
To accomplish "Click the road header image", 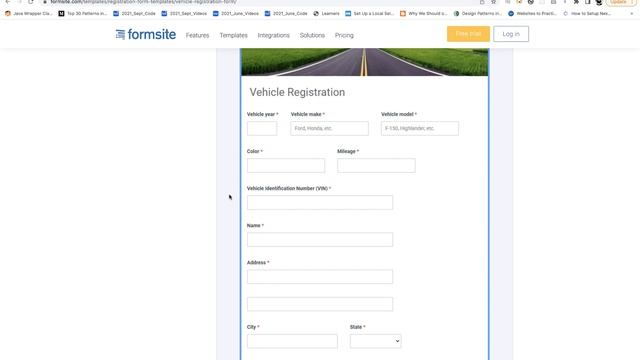I will click(x=364, y=62).
